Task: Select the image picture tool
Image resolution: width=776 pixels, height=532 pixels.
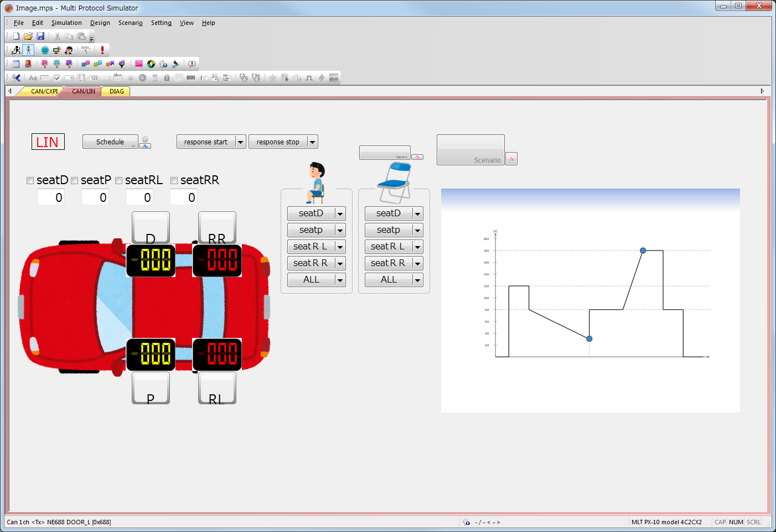Action: (334, 77)
